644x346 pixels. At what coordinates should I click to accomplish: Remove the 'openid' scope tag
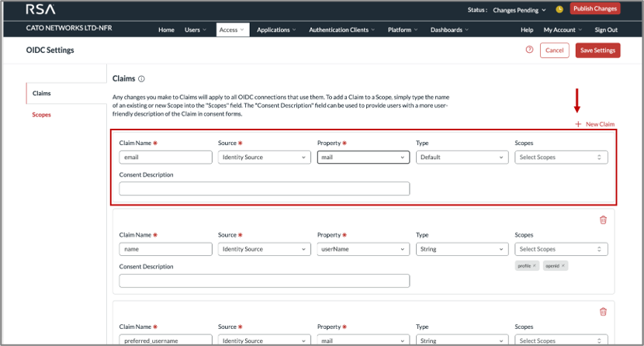pos(563,266)
